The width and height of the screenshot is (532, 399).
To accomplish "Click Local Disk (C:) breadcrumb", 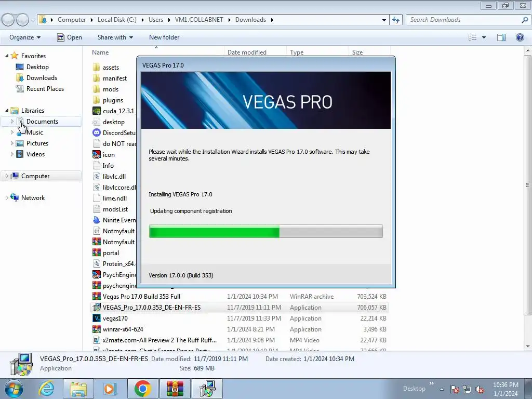I will (117, 20).
